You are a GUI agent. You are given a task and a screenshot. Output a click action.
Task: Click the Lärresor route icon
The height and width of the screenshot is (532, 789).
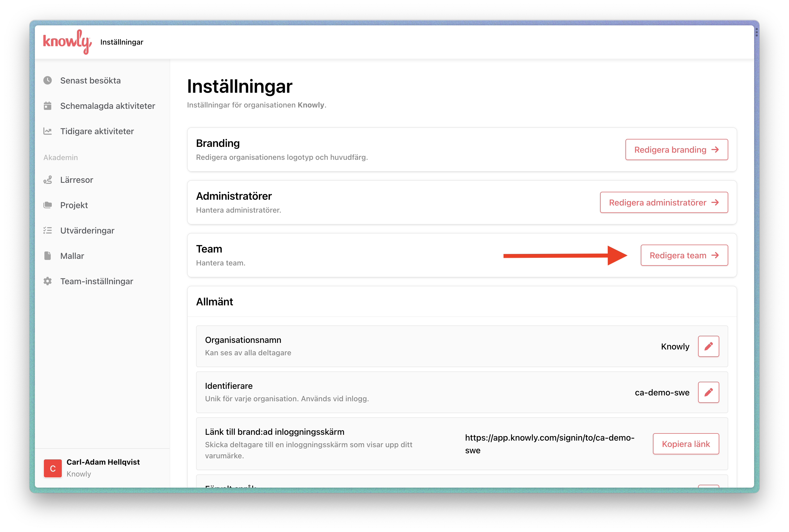48,180
